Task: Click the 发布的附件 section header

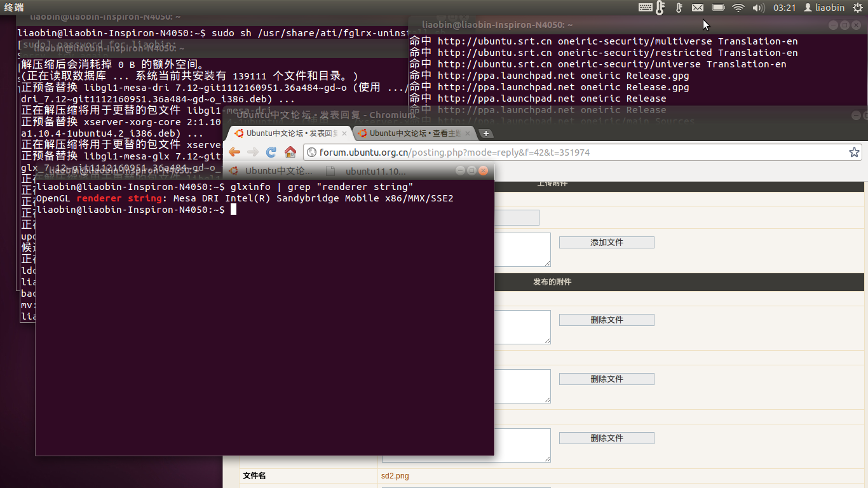Action: coord(552,281)
